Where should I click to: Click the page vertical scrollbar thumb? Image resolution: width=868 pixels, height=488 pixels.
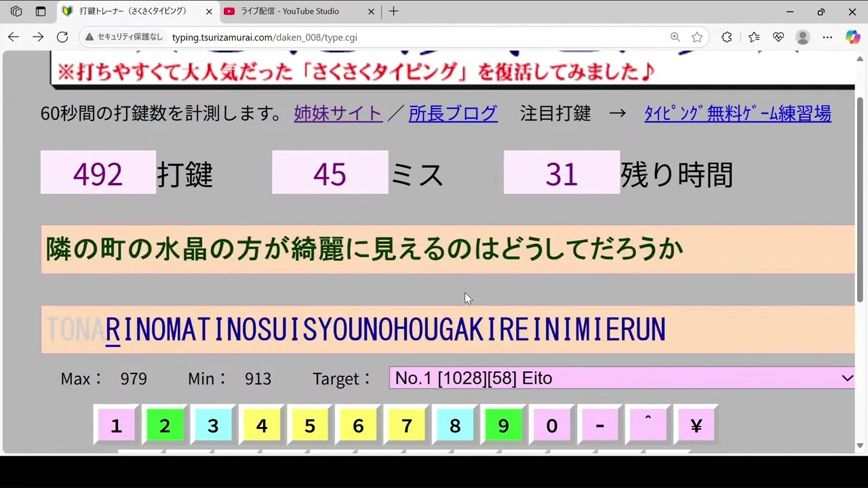pos(861,199)
